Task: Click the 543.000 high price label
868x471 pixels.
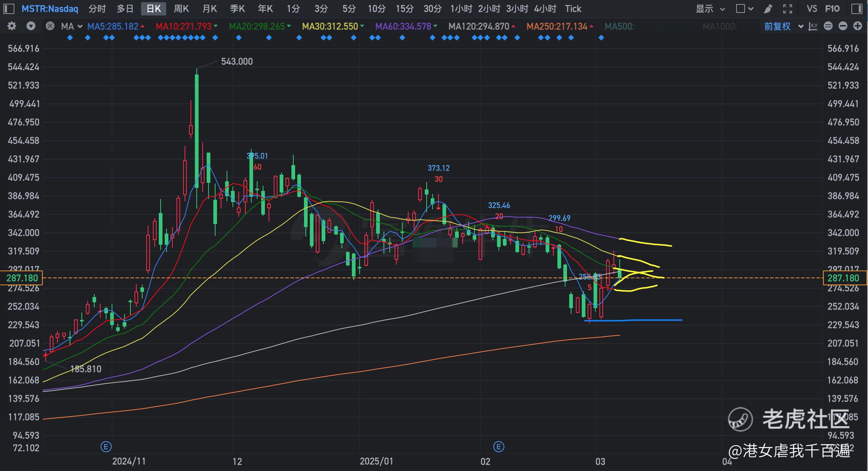Action: (x=237, y=62)
